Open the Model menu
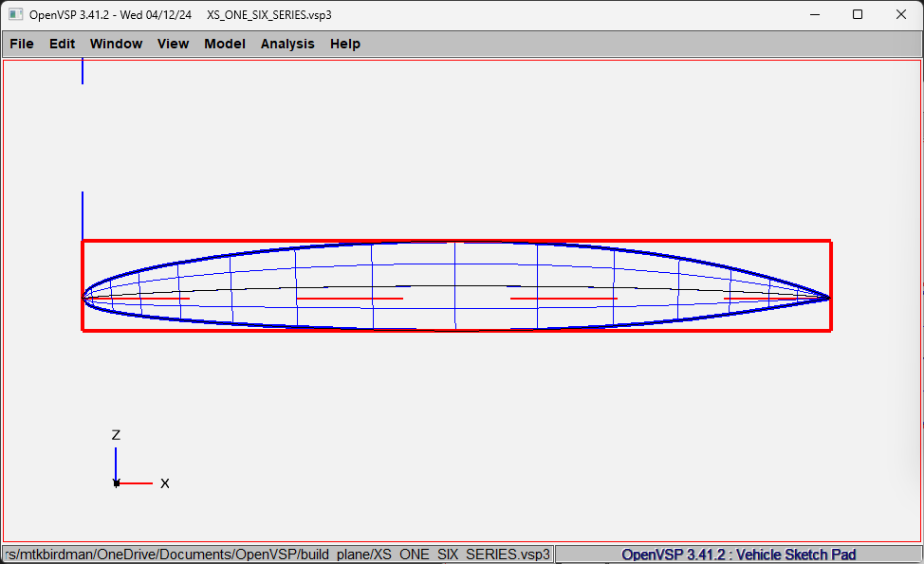924x564 pixels. 225,44
